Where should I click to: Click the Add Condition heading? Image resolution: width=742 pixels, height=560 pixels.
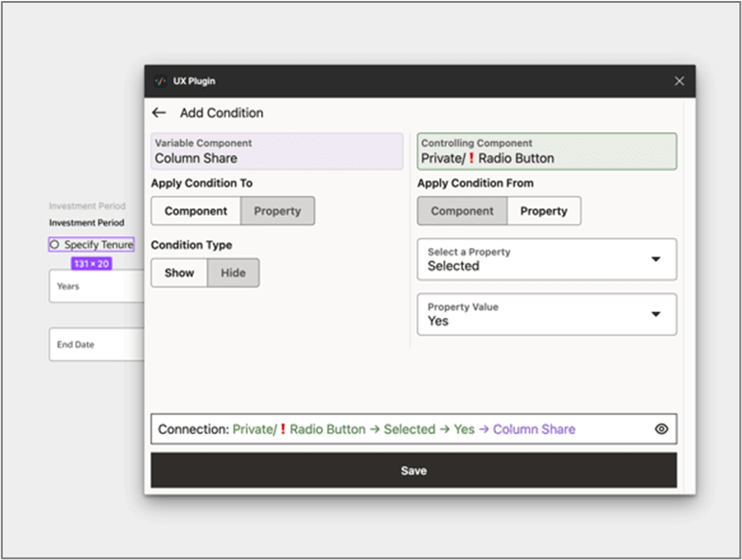(x=221, y=113)
